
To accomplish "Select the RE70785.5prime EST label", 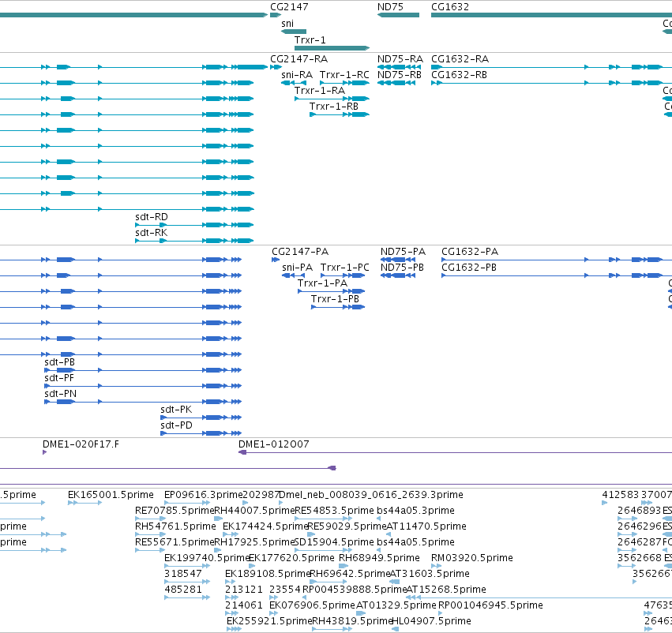I will click(x=175, y=511).
